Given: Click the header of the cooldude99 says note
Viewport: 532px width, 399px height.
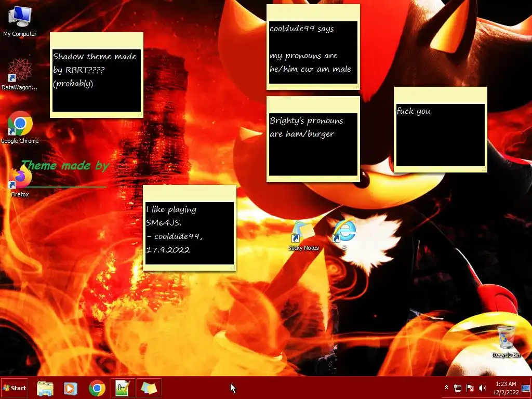Looking at the screenshot, I should pyautogui.click(x=313, y=13).
